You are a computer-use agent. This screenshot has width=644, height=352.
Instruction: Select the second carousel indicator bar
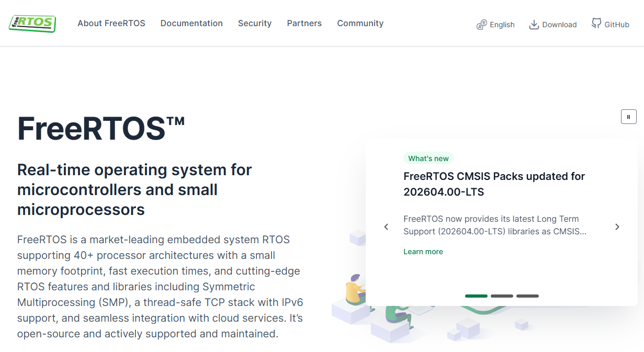click(x=502, y=296)
